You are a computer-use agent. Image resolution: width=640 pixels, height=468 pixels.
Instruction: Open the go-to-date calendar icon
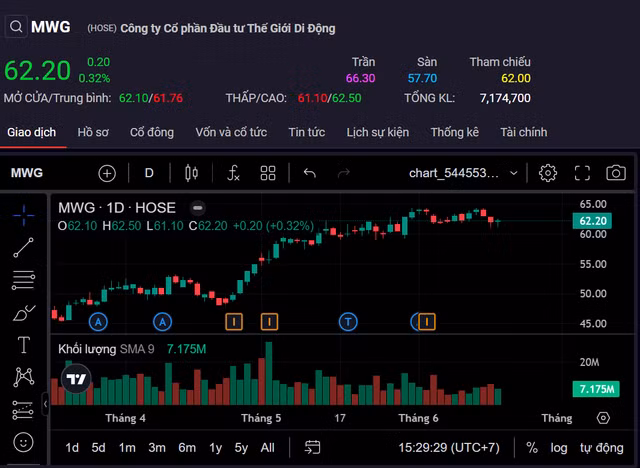coord(312,448)
